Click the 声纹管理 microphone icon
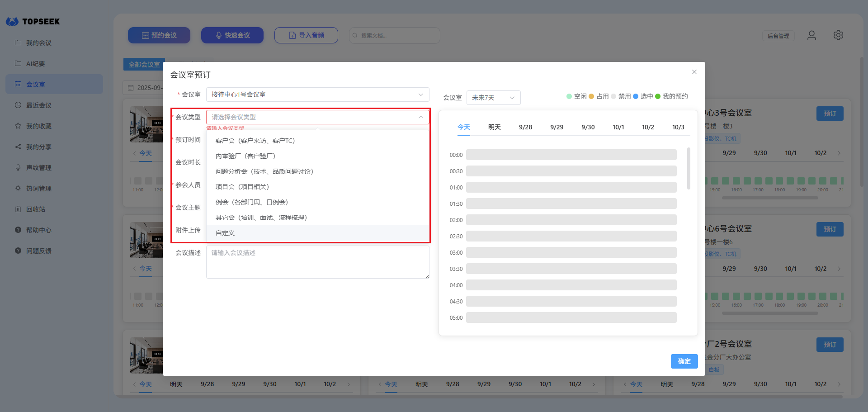The height and width of the screenshot is (412, 868). tap(18, 167)
